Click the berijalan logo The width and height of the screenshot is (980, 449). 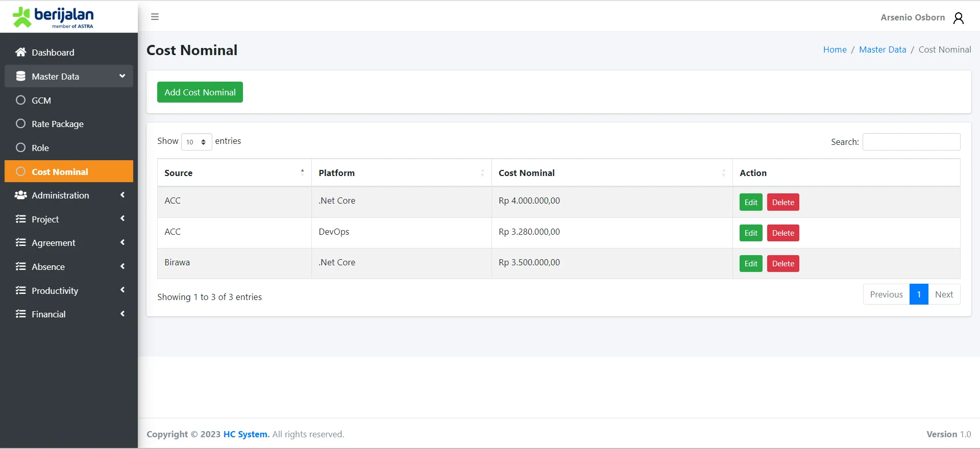[53, 17]
